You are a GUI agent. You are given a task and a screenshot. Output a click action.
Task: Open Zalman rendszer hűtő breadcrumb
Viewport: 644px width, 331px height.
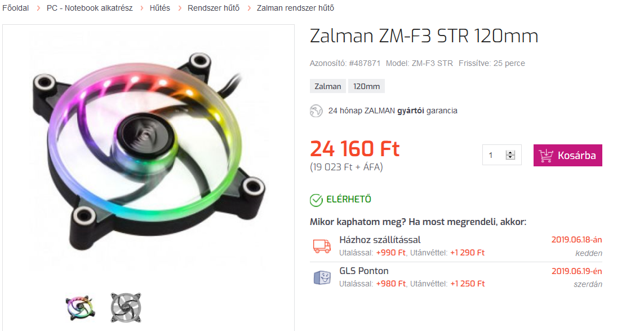pos(295,8)
